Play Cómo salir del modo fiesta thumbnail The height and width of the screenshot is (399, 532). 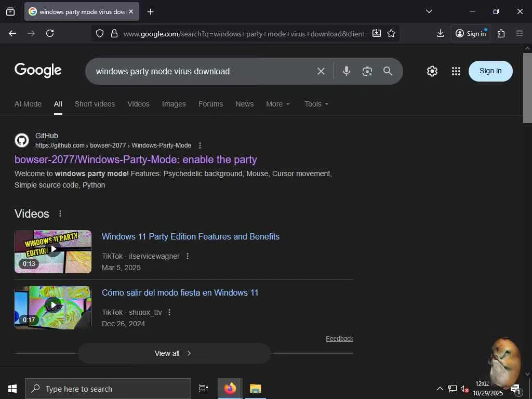pyautogui.click(x=53, y=308)
